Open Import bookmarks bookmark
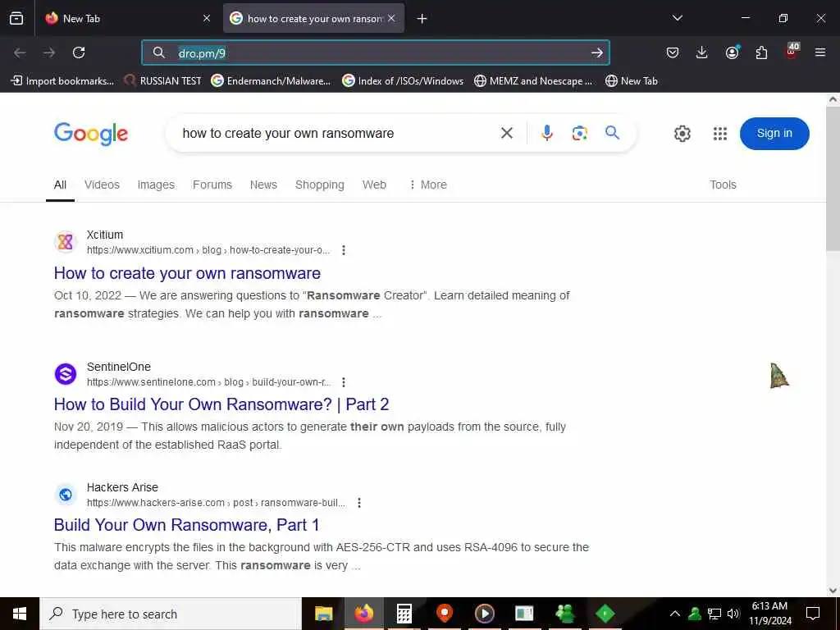840x630 pixels. pos(62,81)
